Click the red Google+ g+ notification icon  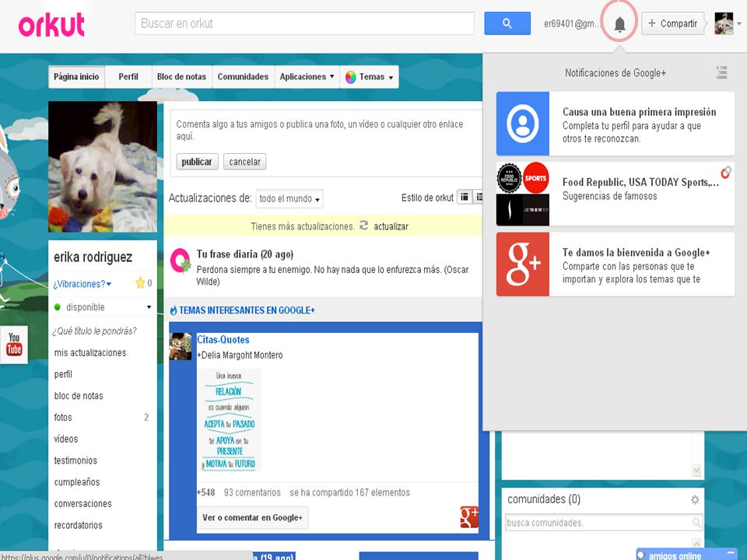coord(523,264)
